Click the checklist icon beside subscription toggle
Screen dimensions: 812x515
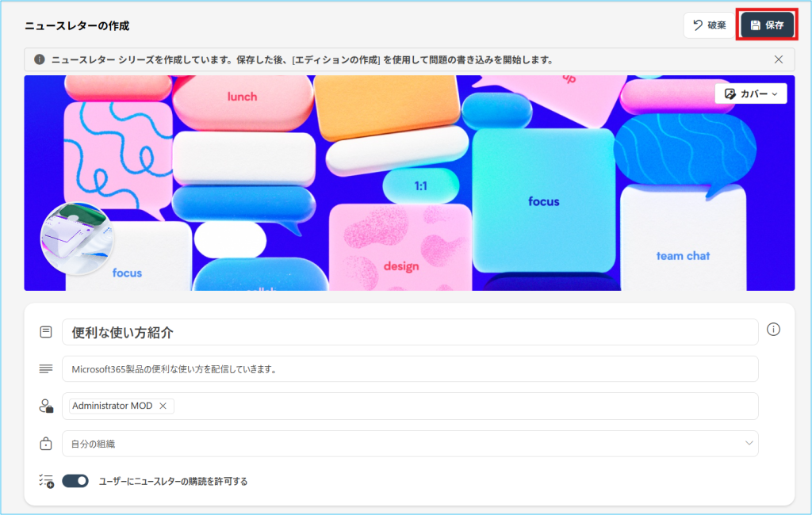46,481
